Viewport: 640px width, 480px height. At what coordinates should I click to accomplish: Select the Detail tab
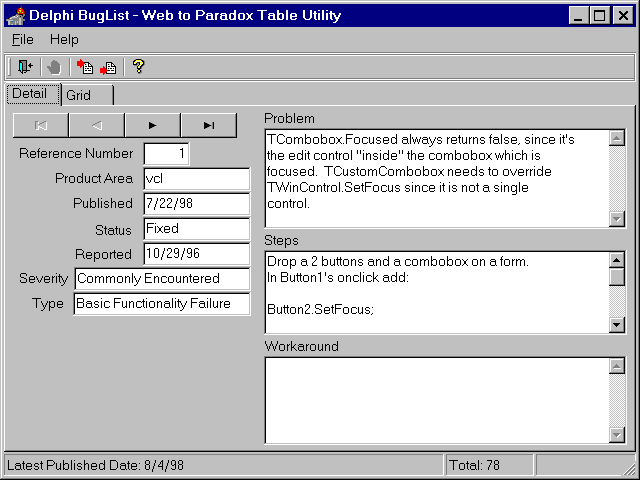pyautogui.click(x=30, y=94)
